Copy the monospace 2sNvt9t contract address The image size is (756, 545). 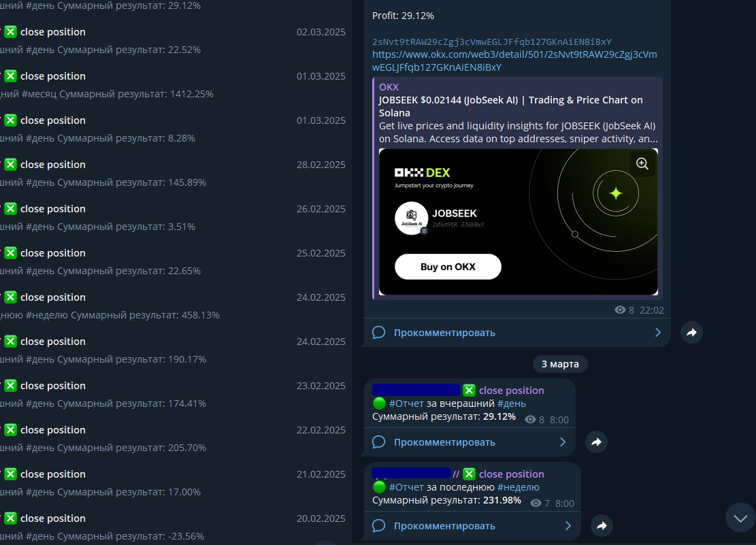492,42
